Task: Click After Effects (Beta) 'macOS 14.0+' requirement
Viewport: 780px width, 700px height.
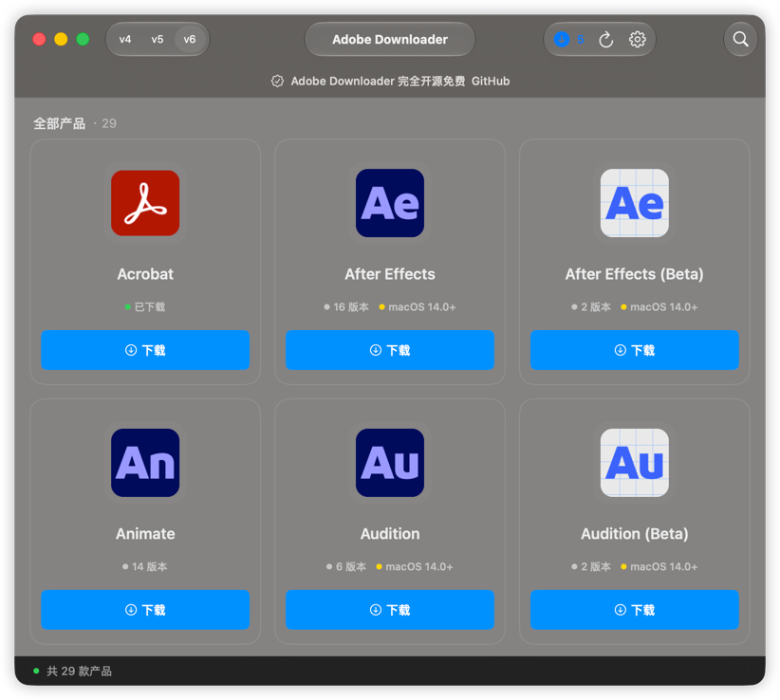Action: click(x=663, y=307)
